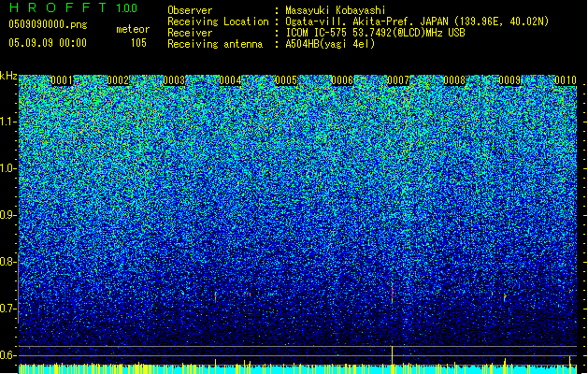This screenshot has width=588, height=374.
Task: Click the 0.7 kHz axis label
Action: point(8,309)
